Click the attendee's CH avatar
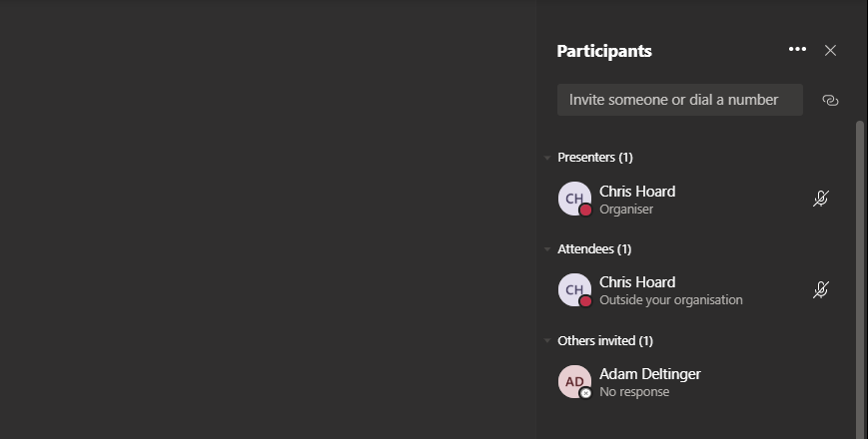This screenshot has height=439, width=868. (574, 290)
